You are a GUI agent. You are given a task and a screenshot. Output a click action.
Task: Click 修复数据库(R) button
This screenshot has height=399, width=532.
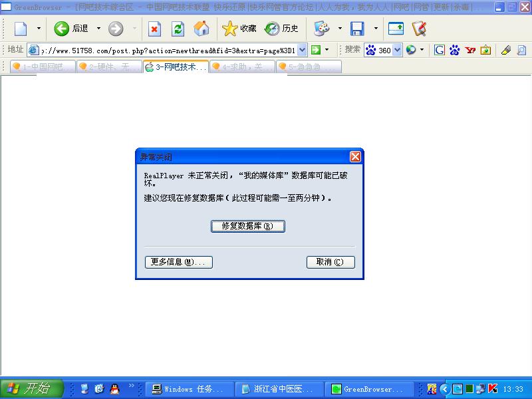[247, 226]
